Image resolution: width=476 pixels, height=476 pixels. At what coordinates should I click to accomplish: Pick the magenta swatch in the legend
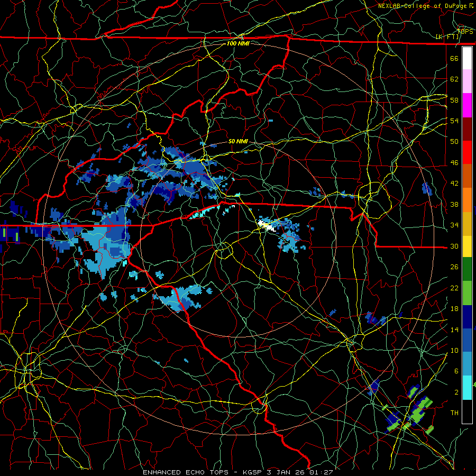click(x=467, y=105)
